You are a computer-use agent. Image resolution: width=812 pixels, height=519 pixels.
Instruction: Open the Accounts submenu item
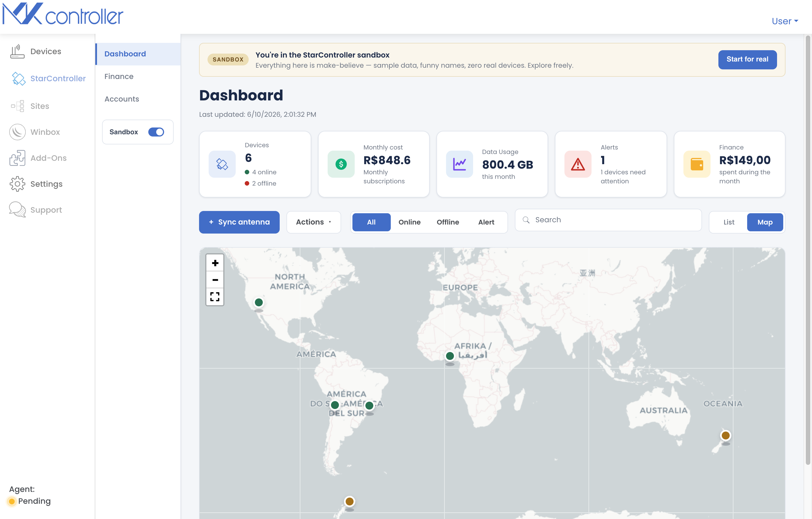pyautogui.click(x=138, y=99)
